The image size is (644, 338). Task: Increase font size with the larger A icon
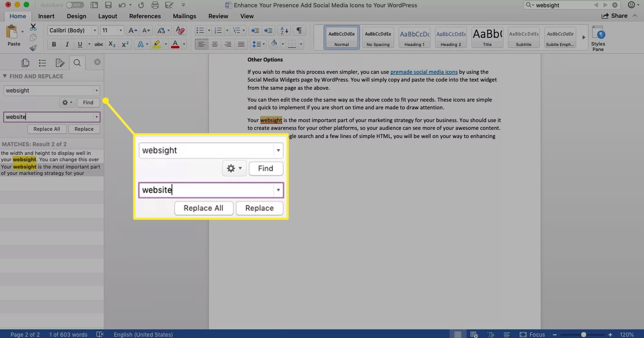click(132, 31)
